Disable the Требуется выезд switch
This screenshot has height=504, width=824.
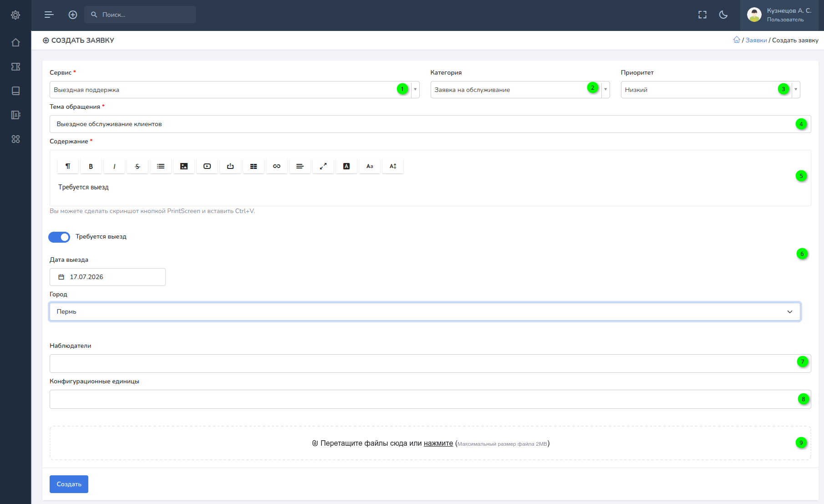59,237
